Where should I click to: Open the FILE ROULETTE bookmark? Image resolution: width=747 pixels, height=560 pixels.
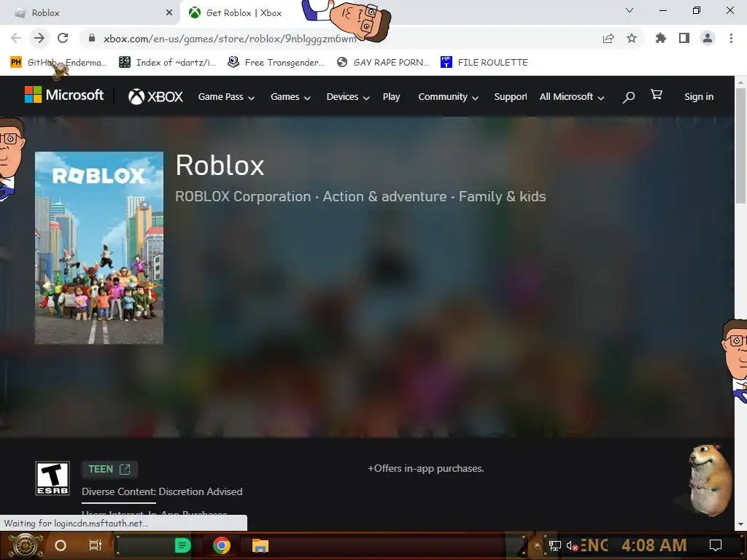(484, 63)
